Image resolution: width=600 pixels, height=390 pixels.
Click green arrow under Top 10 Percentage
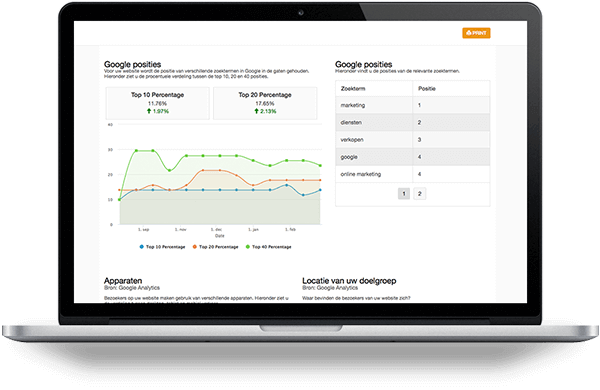149,111
